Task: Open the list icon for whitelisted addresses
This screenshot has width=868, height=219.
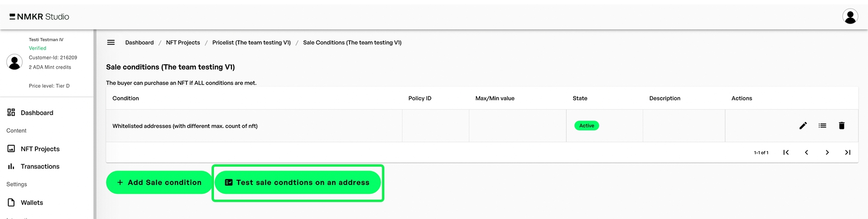Action: (822, 126)
